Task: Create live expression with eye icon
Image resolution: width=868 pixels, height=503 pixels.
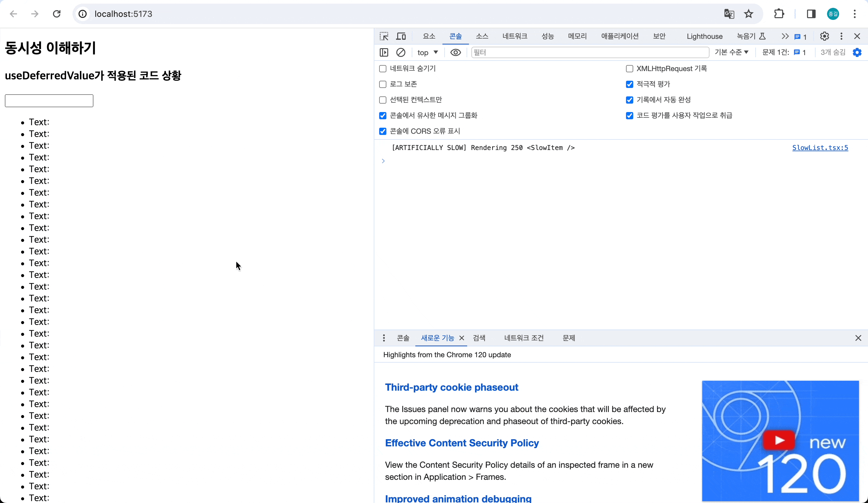Action: coord(455,52)
